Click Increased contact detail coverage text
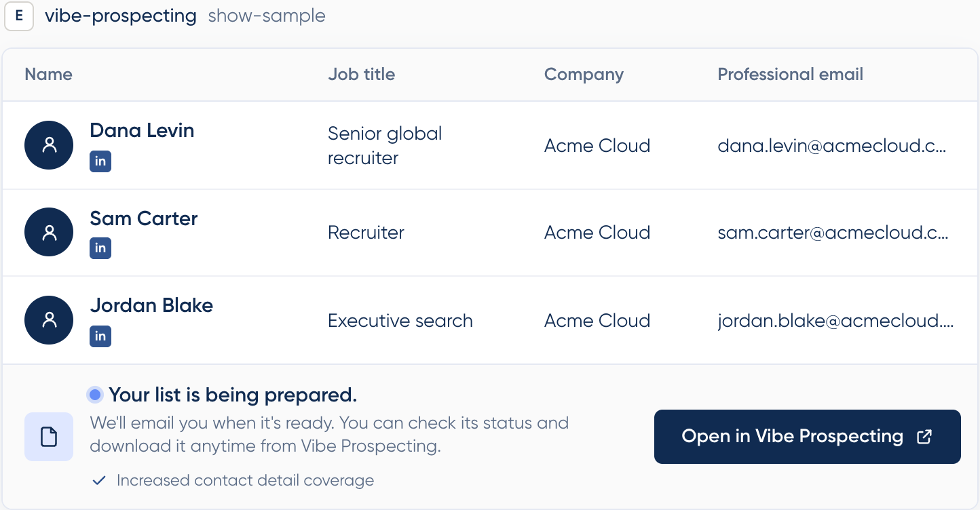 click(245, 481)
